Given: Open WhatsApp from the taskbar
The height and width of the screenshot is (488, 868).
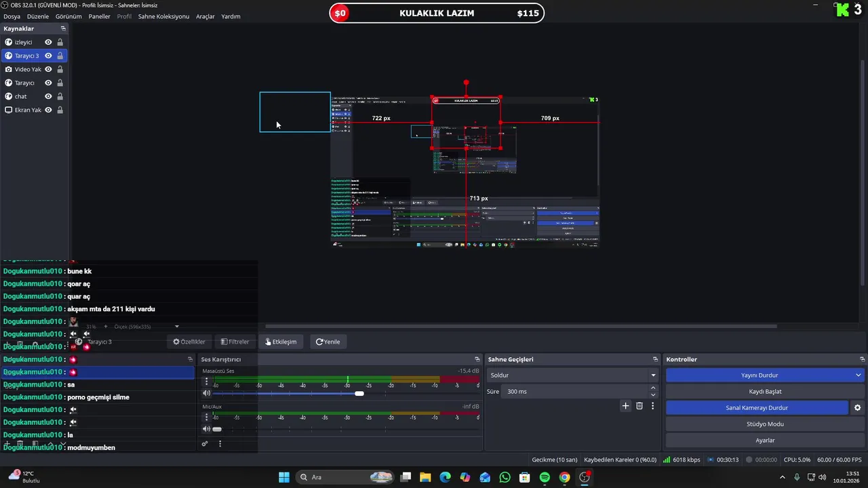Looking at the screenshot, I should coord(505,477).
